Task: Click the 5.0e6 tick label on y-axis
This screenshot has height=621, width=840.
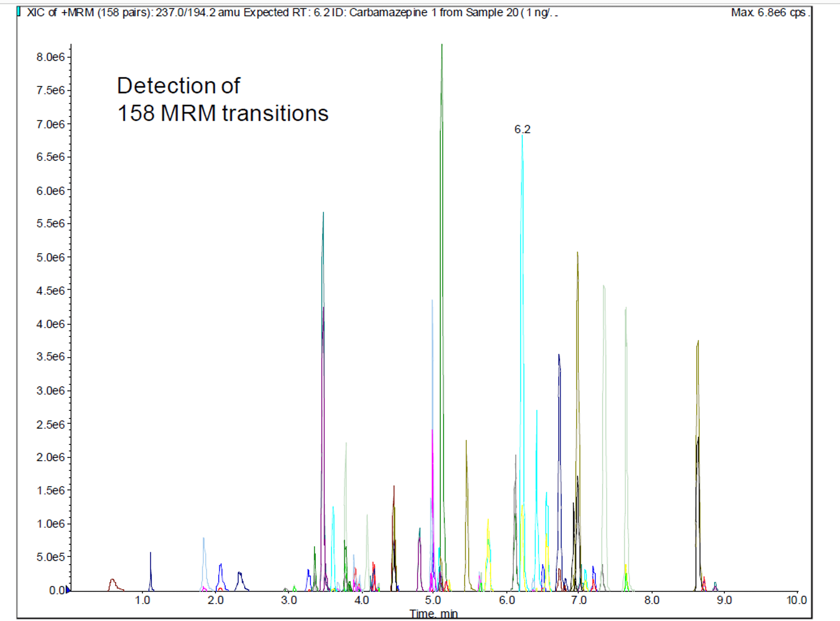Action: click(51, 258)
